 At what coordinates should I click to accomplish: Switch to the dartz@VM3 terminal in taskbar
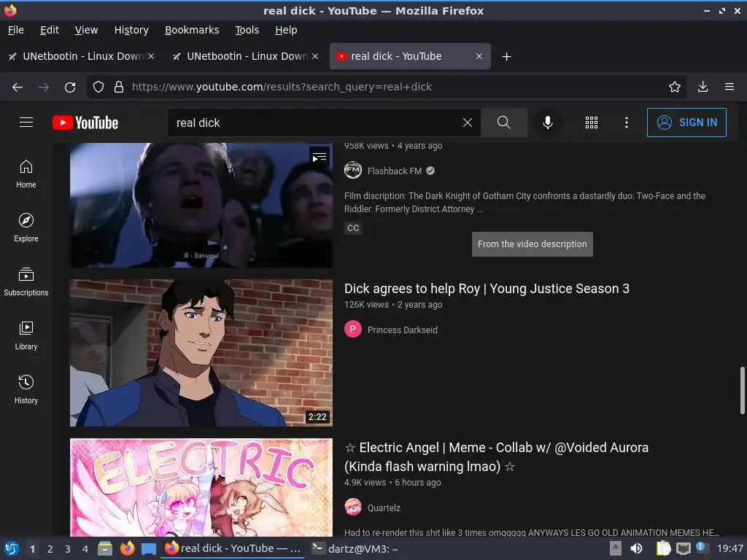[x=355, y=548]
